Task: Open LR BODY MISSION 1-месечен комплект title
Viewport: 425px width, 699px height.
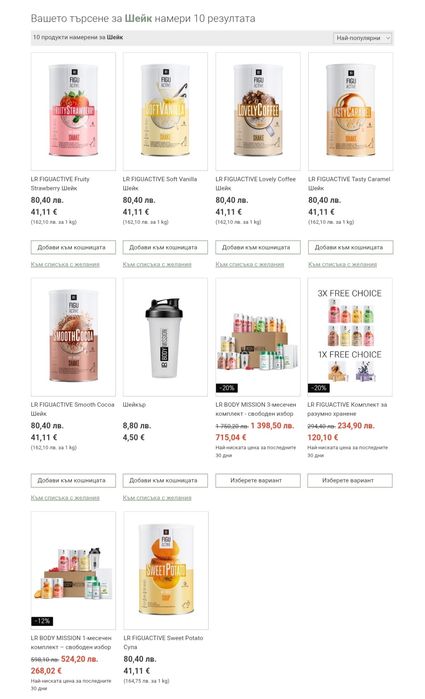Action: (71, 642)
